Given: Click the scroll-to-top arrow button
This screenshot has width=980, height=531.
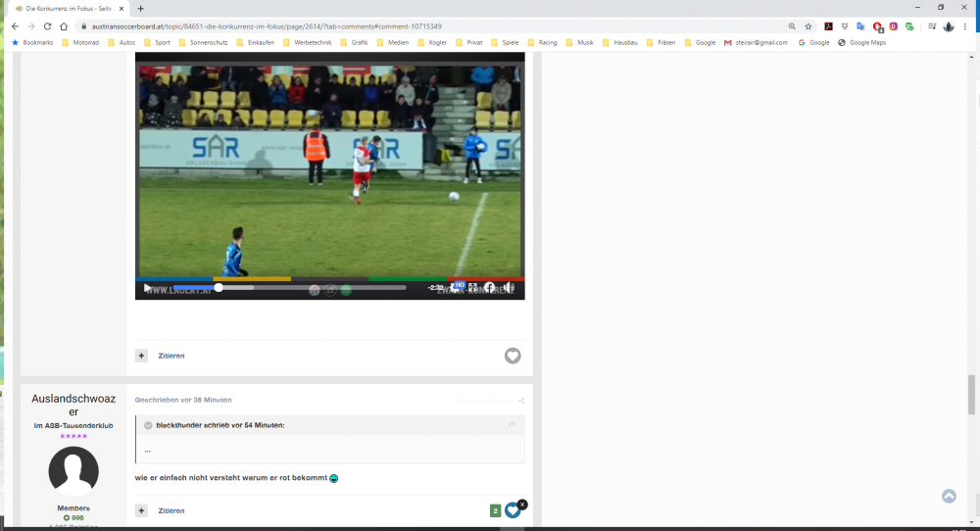Looking at the screenshot, I should (x=949, y=496).
